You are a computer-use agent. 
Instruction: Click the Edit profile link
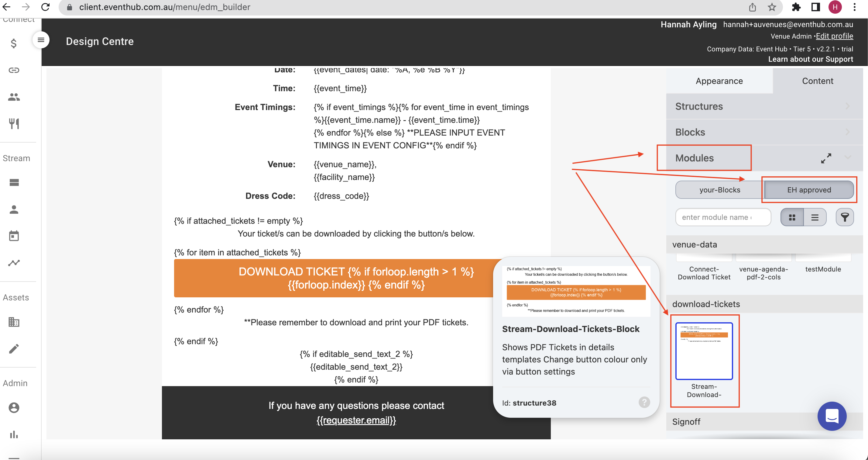pyautogui.click(x=834, y=36)
